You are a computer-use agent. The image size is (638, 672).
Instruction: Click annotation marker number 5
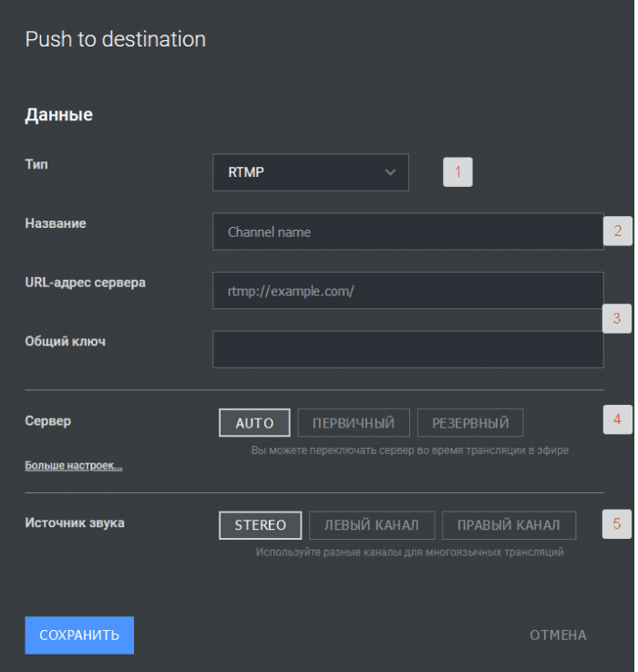[x=616, y=523]
